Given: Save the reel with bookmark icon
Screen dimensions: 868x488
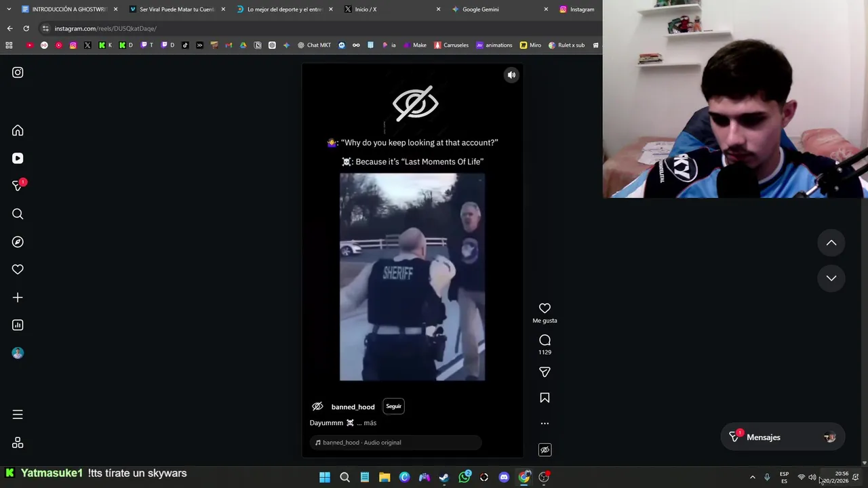Looking at the screenshot, I should tap(545, 398).
